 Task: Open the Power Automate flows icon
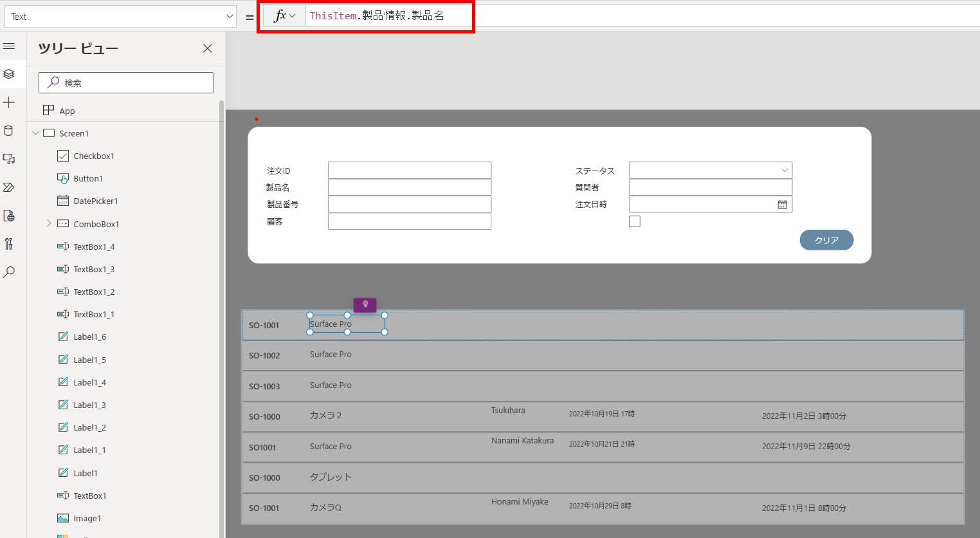(9, 187)
